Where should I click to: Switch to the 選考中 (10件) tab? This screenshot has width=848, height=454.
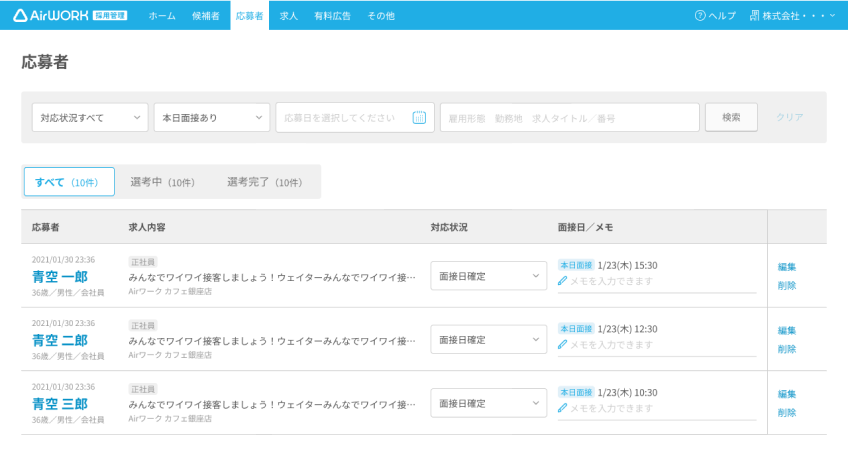coord(162,182)
